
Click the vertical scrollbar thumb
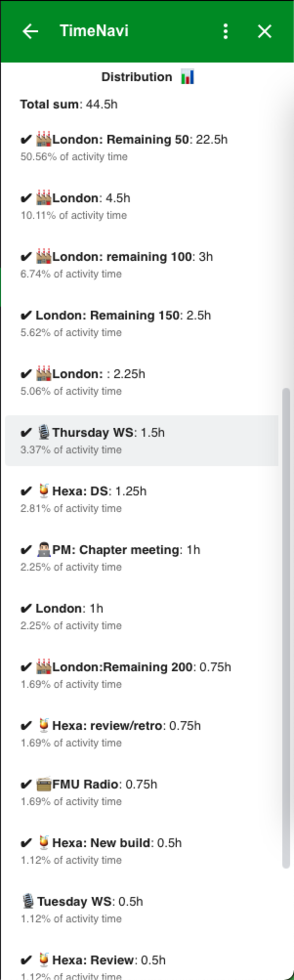pos(286,628)
